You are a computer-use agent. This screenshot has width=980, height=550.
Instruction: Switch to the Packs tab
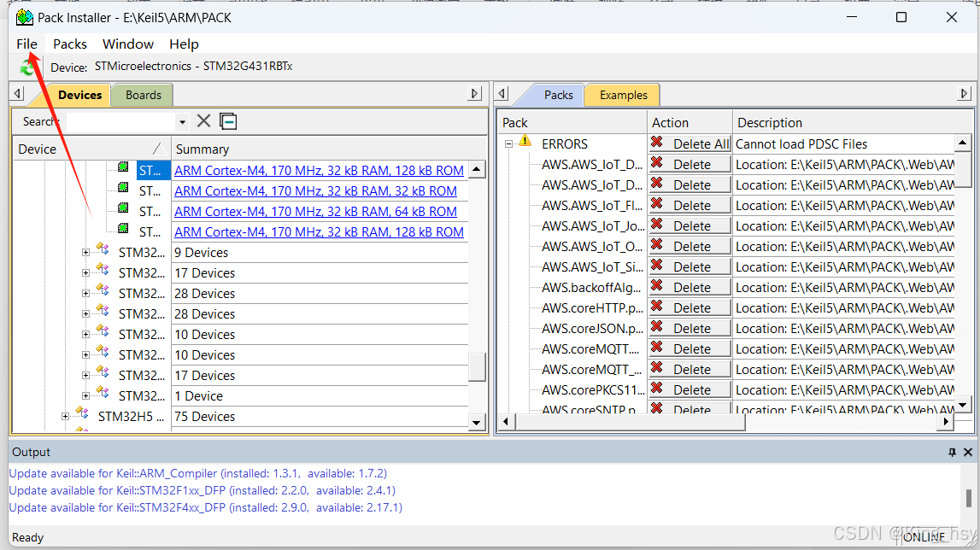click(558, 95)
